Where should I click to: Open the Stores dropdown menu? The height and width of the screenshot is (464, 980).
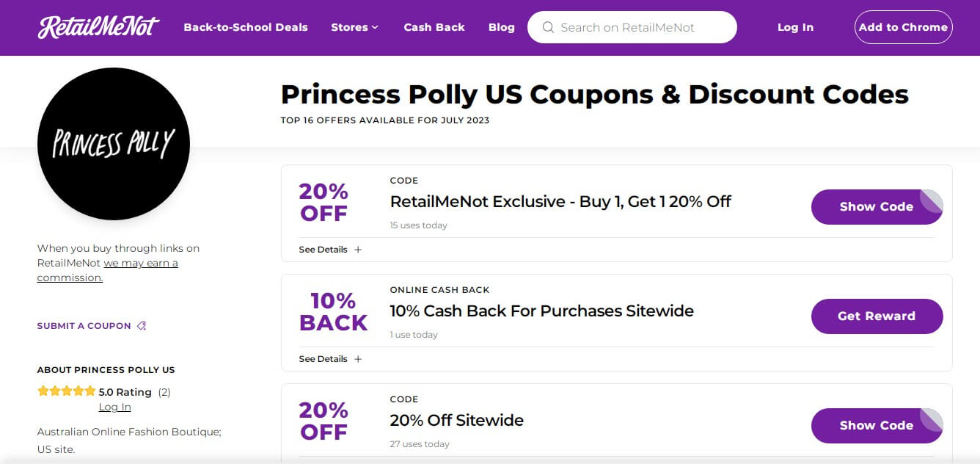tap(355, 27)
